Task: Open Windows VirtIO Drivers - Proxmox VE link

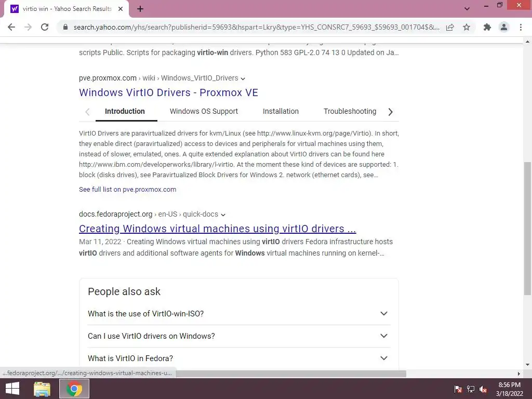Action: 168,92
